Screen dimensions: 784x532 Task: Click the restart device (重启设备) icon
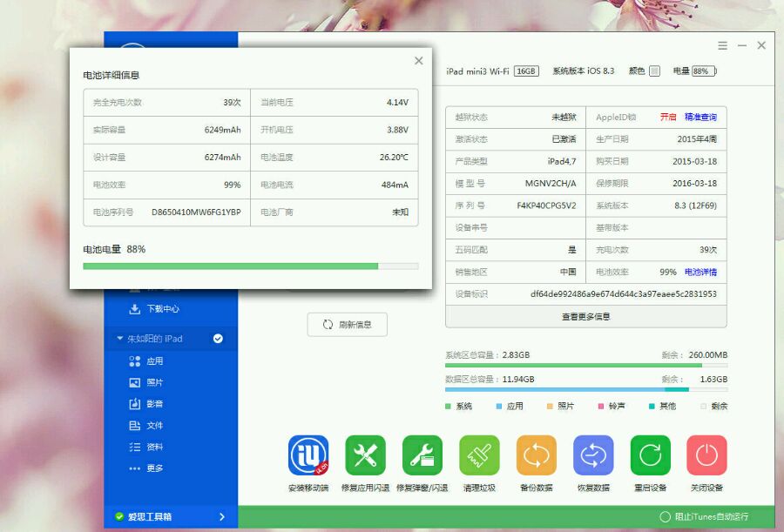pos(651,455)
